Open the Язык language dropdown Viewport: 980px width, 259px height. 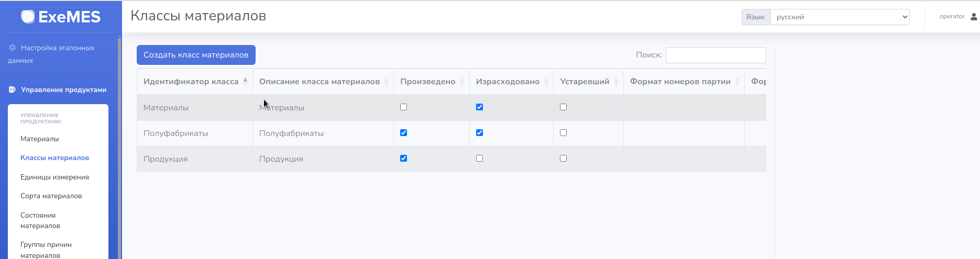pos(839,17)
